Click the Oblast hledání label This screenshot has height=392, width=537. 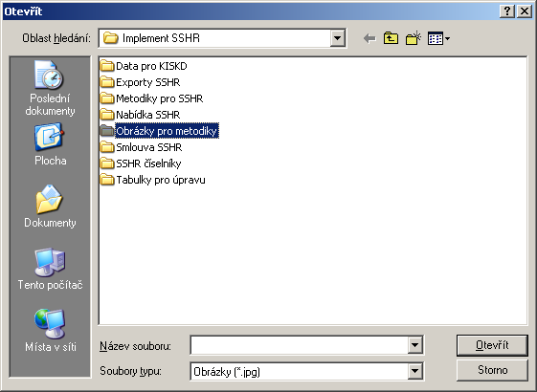pyautogui.click(x=56, y=38)
